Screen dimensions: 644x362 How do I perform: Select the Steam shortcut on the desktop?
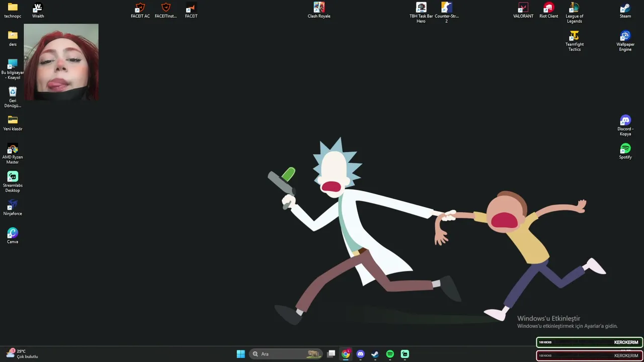[625, 10]
